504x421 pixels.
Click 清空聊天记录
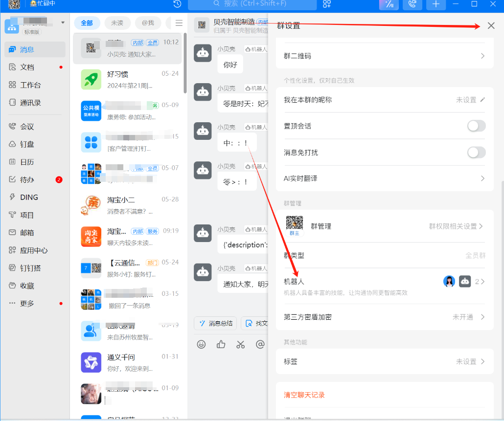click(x=304, y=395)
